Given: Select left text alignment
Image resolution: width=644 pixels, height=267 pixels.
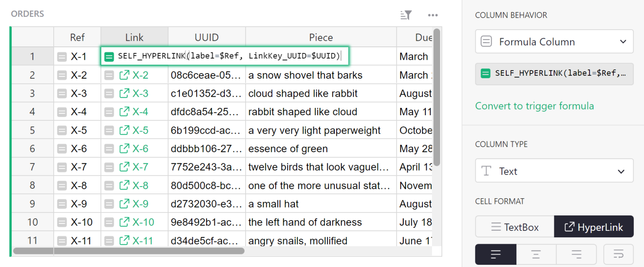Looking at the screenshot, I should [x=495, y=254].
